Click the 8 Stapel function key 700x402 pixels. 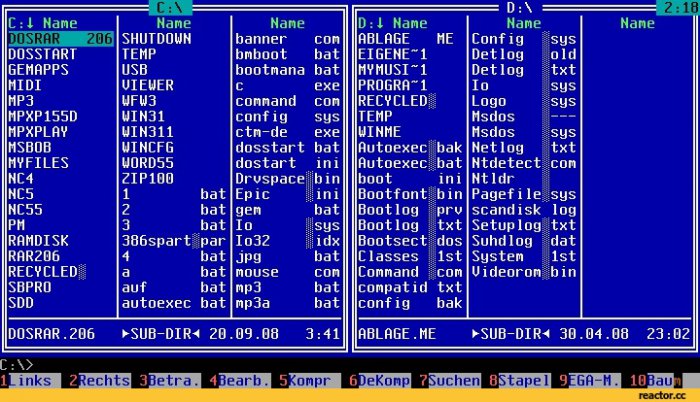(519, 381)
